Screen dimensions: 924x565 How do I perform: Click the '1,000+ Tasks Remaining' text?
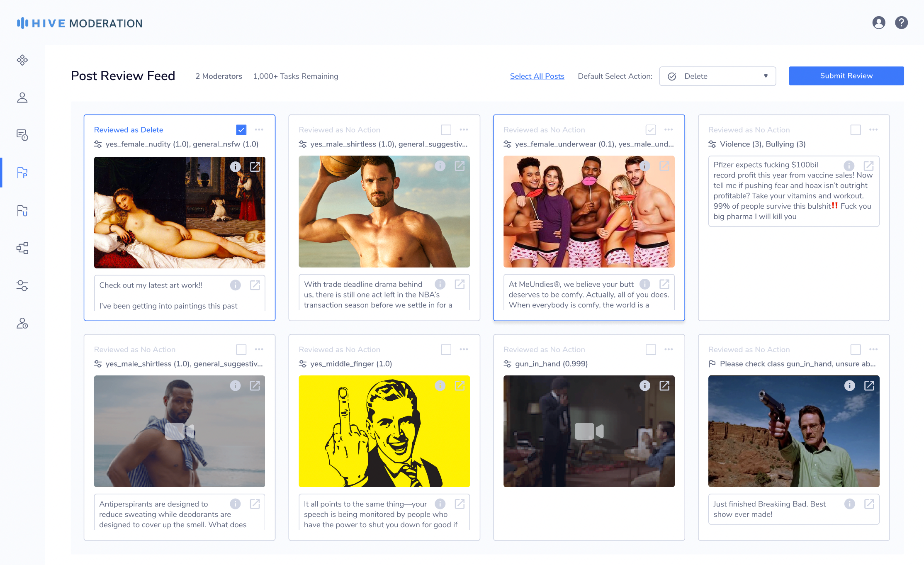coord(296,76)
